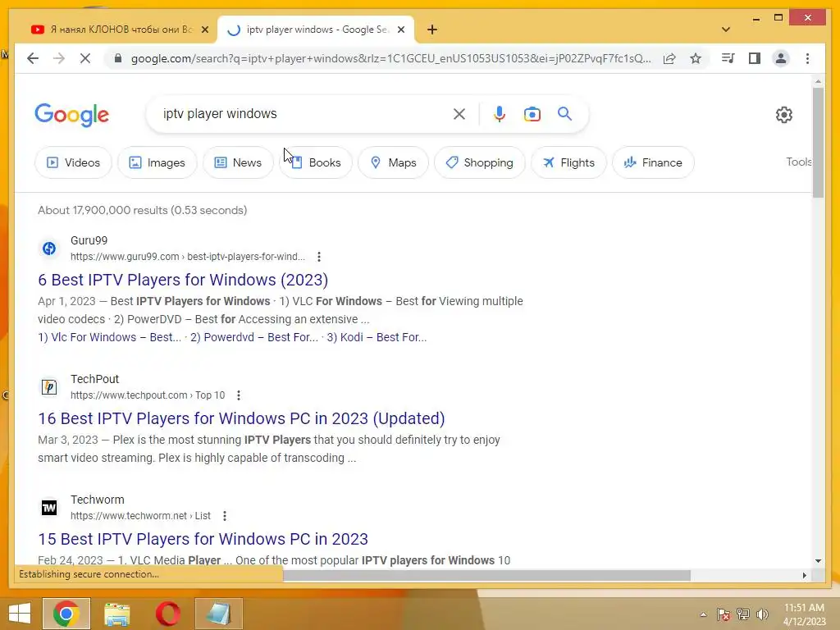Open Chrome three-dot menu
The height and width of the screenshot is (630, 840).
point(807,58)
